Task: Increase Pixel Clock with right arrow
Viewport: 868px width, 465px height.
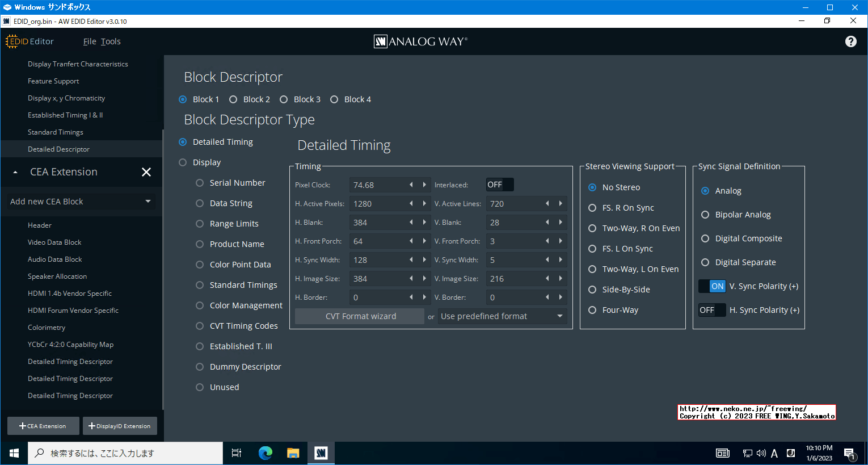Action: (424, 185)
